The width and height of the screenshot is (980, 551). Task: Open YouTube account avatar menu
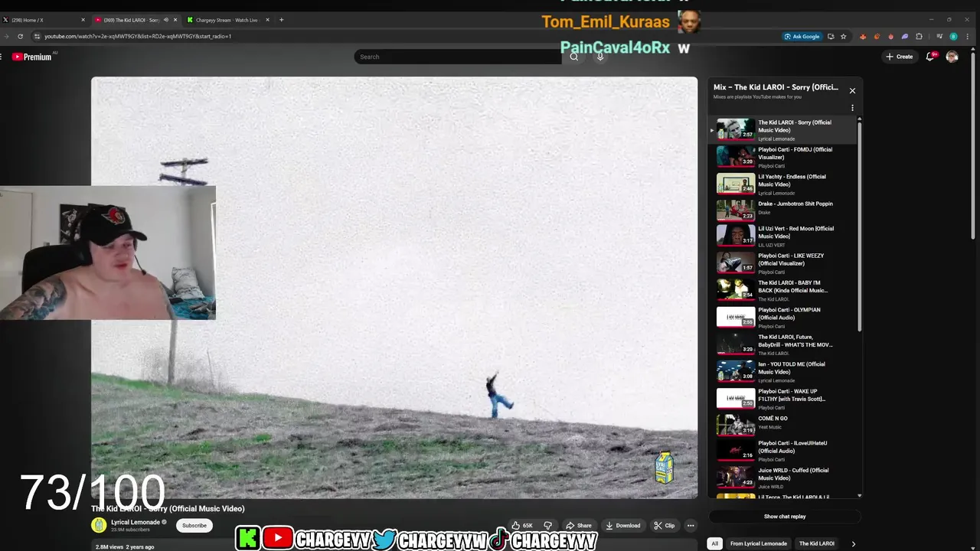click(x=952, y=57)
